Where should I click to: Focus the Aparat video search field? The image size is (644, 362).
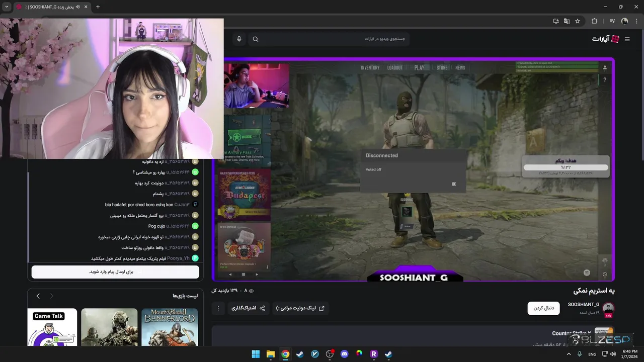(329, 39)
